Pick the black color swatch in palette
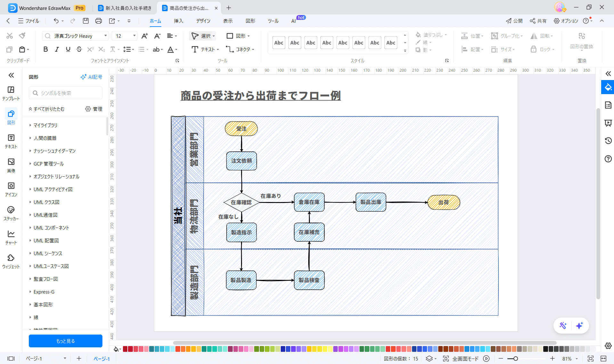614x364 pixels. (x=546, y=349)
